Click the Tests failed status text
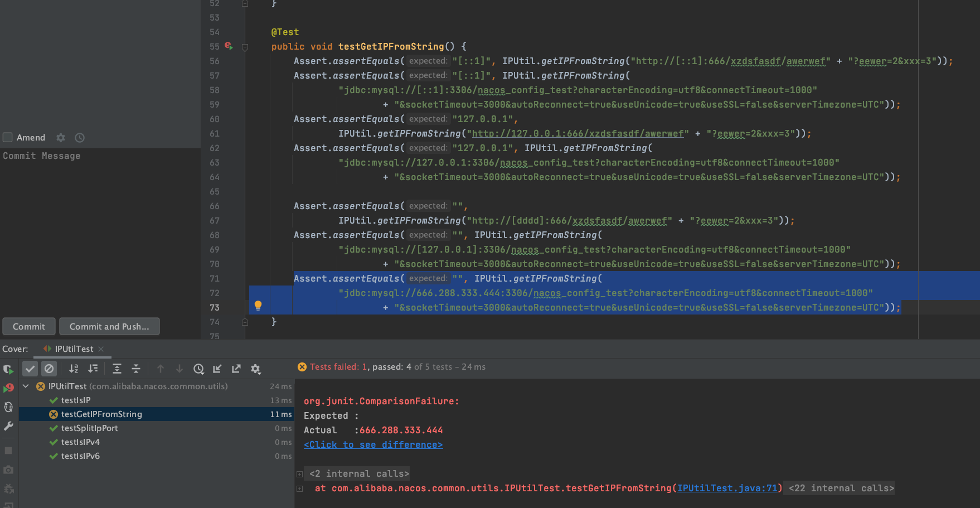This screenshot has height=508, width=980. pos(338,366)
